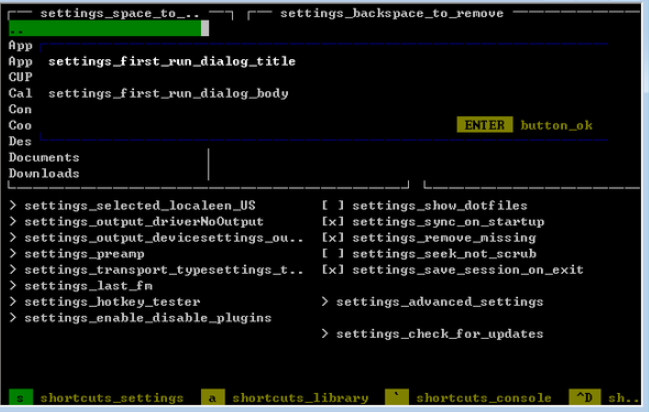Click the settings_first_run_dialog_title text

click(x=172, y=61)
